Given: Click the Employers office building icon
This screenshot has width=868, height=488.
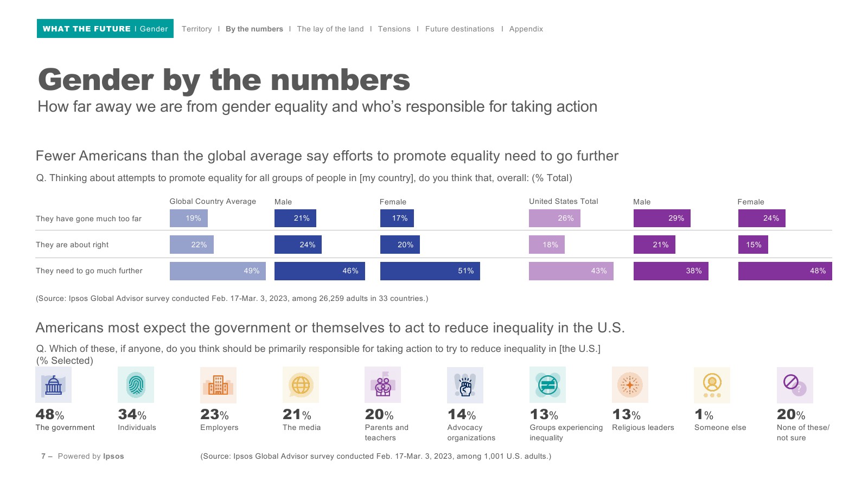Looking at the screenshot, I should [218, 385].
